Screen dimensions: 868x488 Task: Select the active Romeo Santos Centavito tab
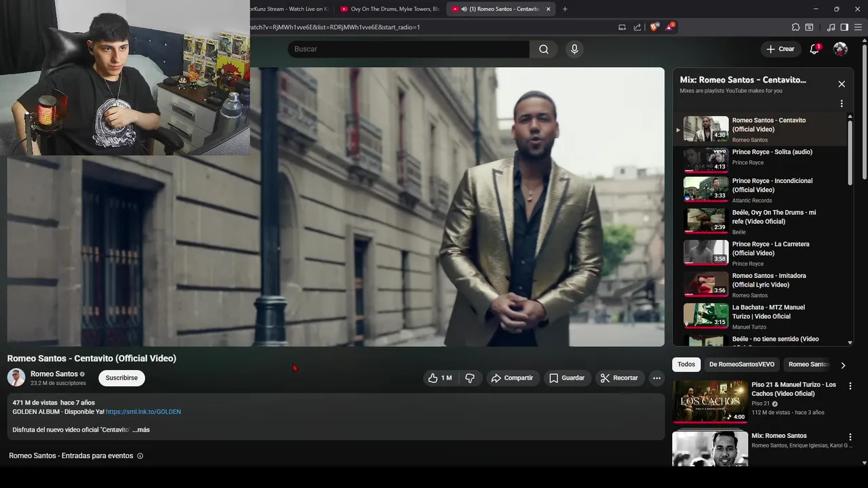coord(502,9)
